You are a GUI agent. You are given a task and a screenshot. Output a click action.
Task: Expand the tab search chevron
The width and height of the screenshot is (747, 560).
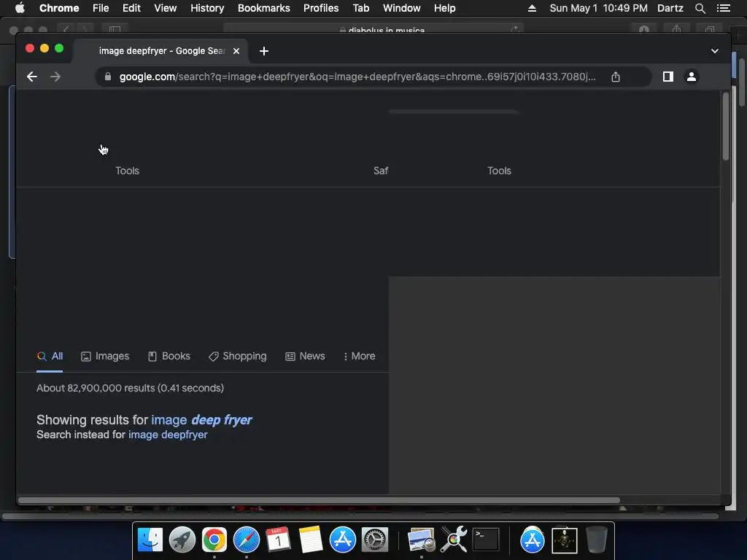pyautogui.click(x=715, y=51)
